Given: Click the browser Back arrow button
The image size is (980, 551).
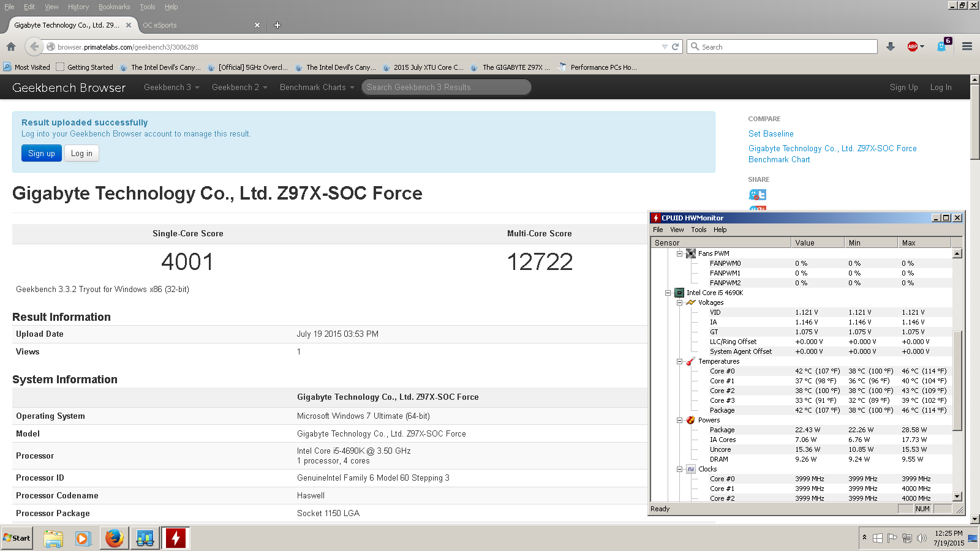Looking at the screenshot, I should coord(34,47).
